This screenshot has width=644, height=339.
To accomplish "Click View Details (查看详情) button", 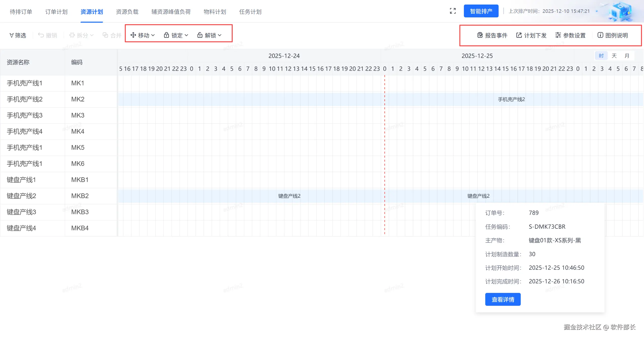I will 503,299.
